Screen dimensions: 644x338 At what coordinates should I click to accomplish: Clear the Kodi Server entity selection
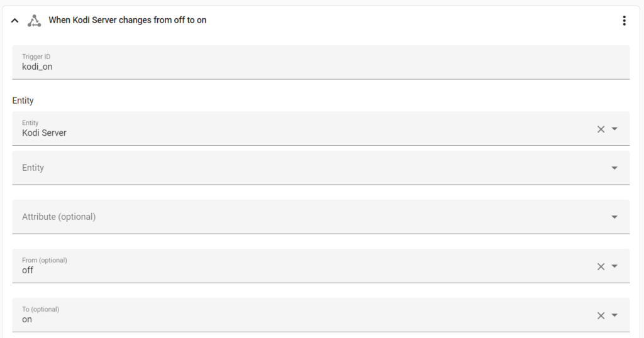pos(601,129)
